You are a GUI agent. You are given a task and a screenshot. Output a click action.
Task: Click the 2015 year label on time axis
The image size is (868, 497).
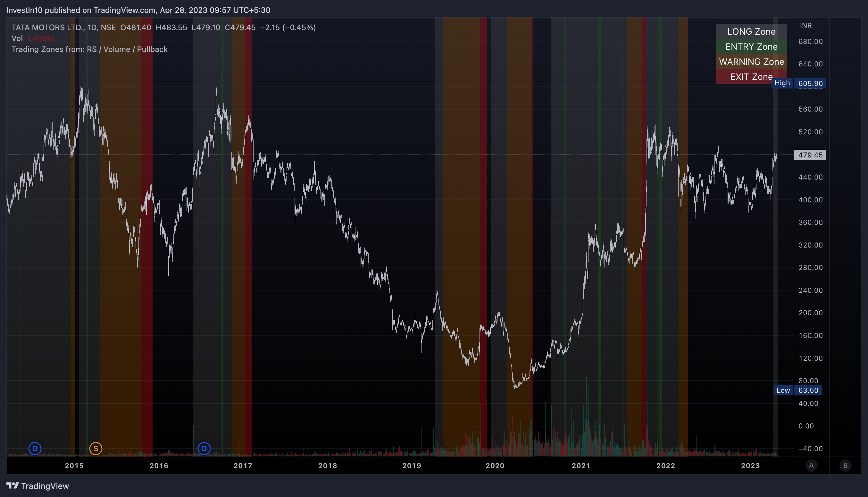[x=74, y=466]
